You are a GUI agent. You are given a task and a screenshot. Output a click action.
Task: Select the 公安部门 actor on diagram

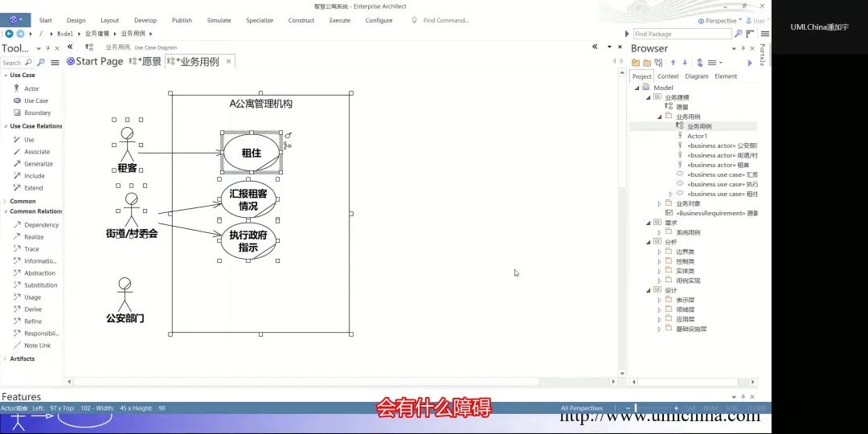click(125, 301)
